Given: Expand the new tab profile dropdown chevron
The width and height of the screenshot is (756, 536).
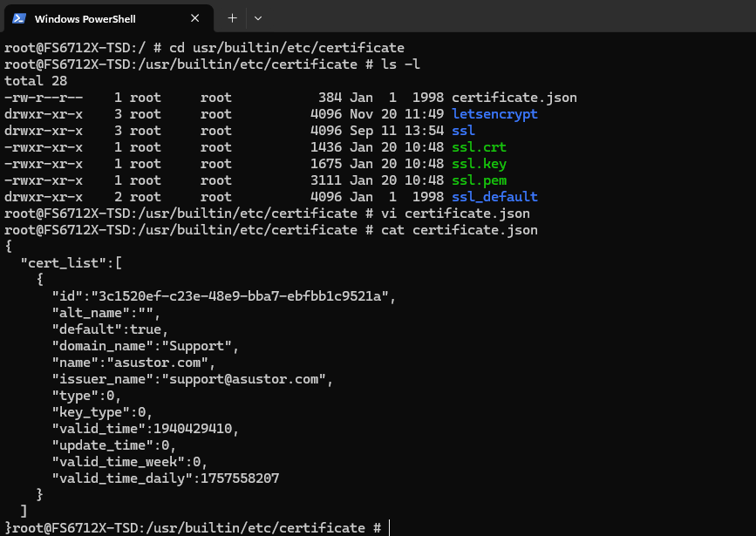Looking at the screenshot, I should point(258,17).
